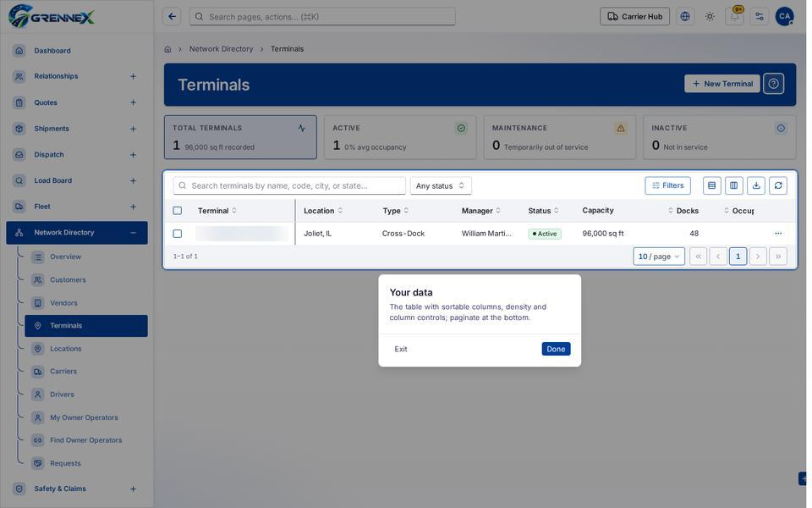The width and height of the screenshot is (812, 508).
Task: Open the 10 / page size dropdown
Action: tap(659, 256)
